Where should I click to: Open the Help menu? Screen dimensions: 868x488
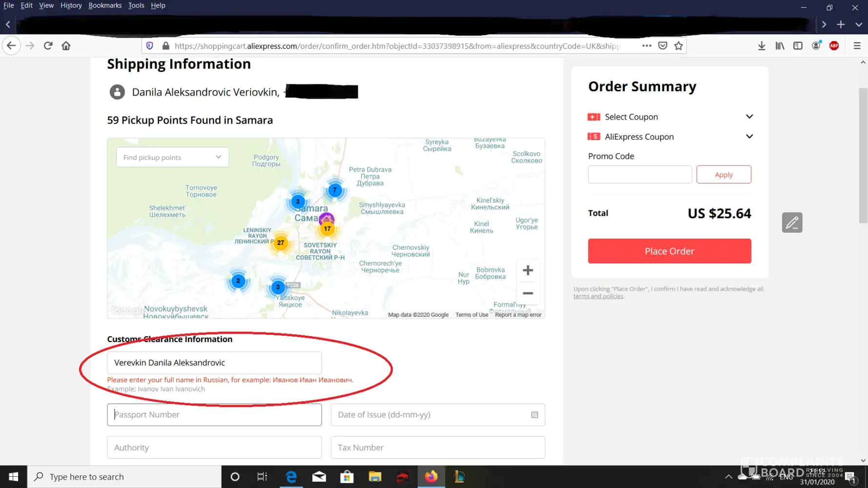coord(158,5)
